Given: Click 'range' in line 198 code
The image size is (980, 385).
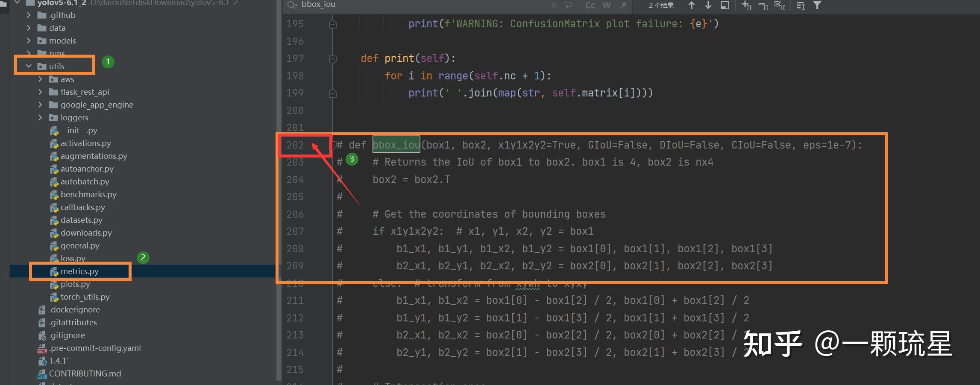Looking at the screenshot, I should (453, 76).
